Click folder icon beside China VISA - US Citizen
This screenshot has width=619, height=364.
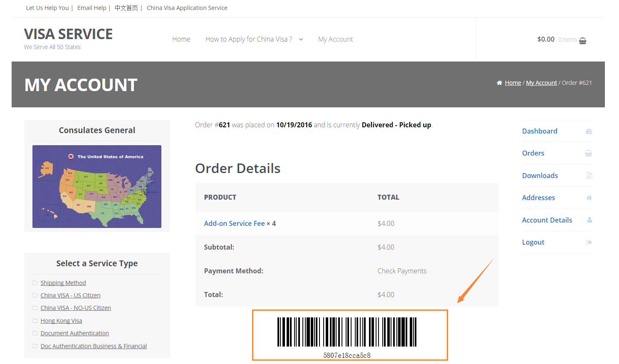point(35,295)
